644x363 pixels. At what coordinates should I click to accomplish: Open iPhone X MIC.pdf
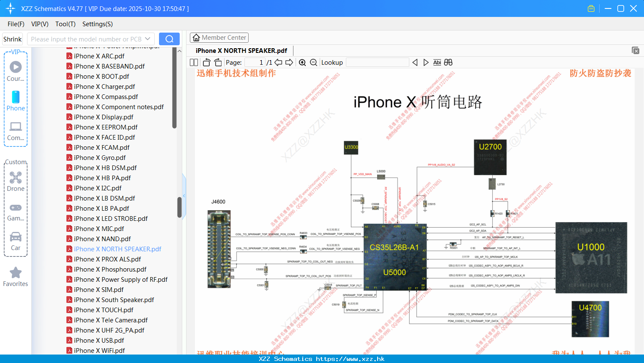click(x=99, y=228)
